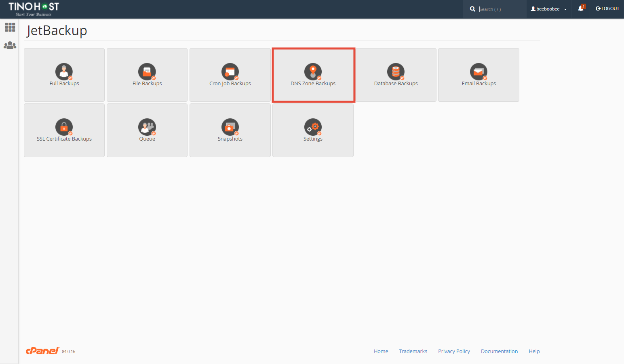The width and height of the screenshot is (624, 364).
Task: Click the LOGOUT button
Action: click(607, 8)
